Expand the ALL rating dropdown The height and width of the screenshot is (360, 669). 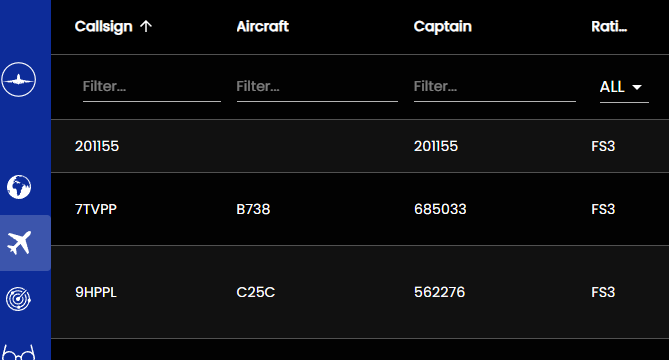(x=624, y=87)
